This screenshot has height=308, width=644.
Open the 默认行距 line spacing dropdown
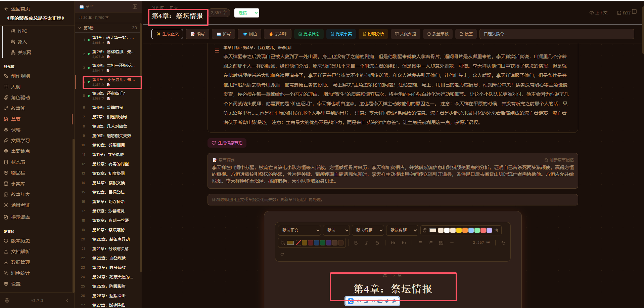(x=368, y=230)
